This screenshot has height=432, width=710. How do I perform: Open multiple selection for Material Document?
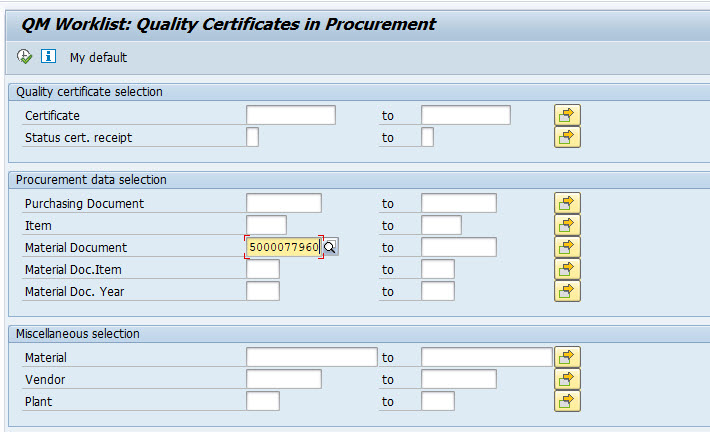click(x=567, y=247)
